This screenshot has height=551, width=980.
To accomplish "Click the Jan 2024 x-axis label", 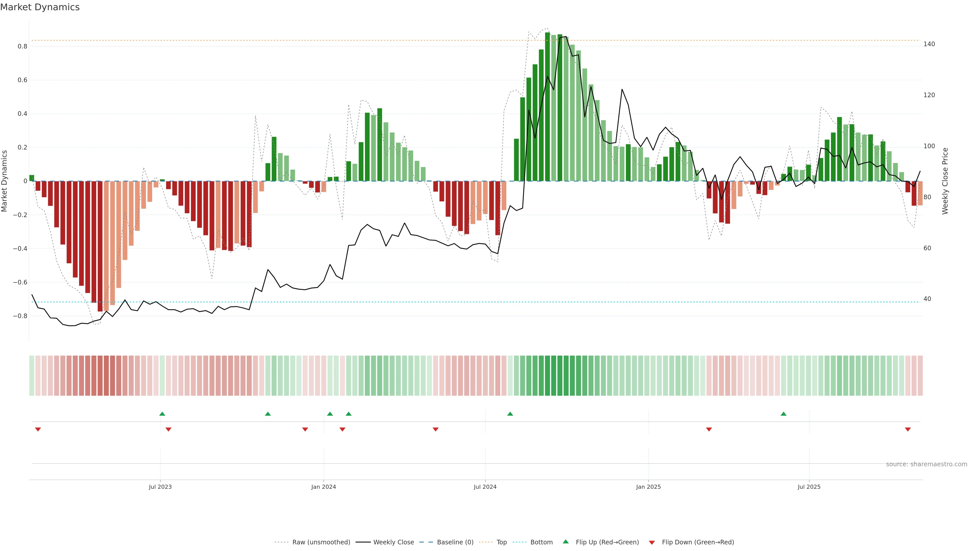I will pos(323,487).
